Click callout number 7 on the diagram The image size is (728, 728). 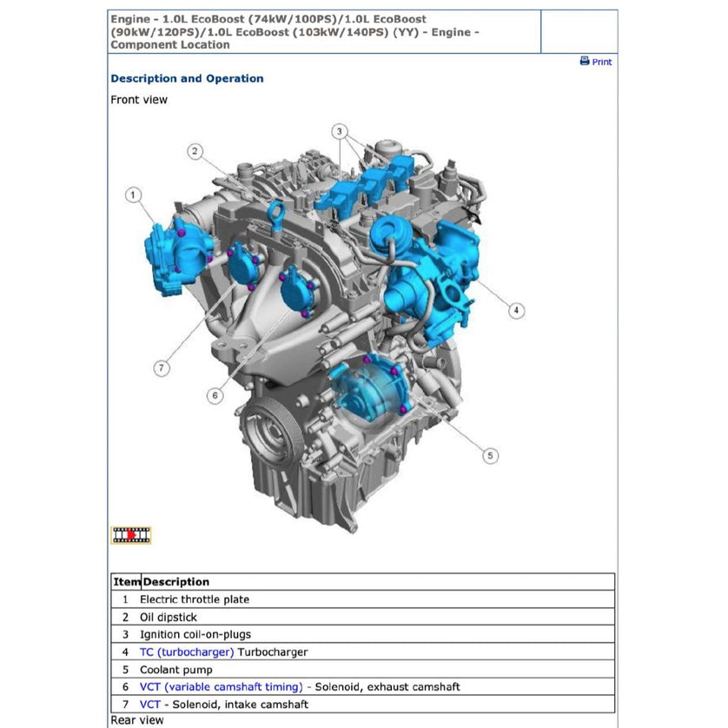tap(162, 368)
